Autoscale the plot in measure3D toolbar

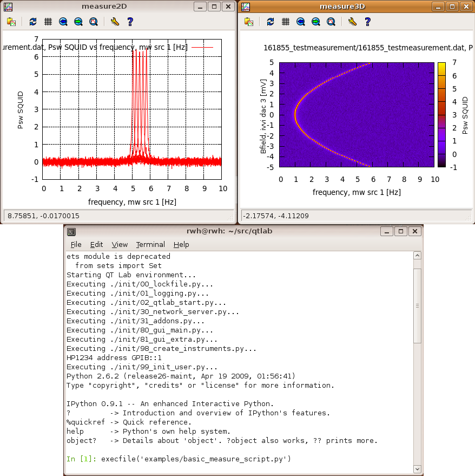click(331, 22)
